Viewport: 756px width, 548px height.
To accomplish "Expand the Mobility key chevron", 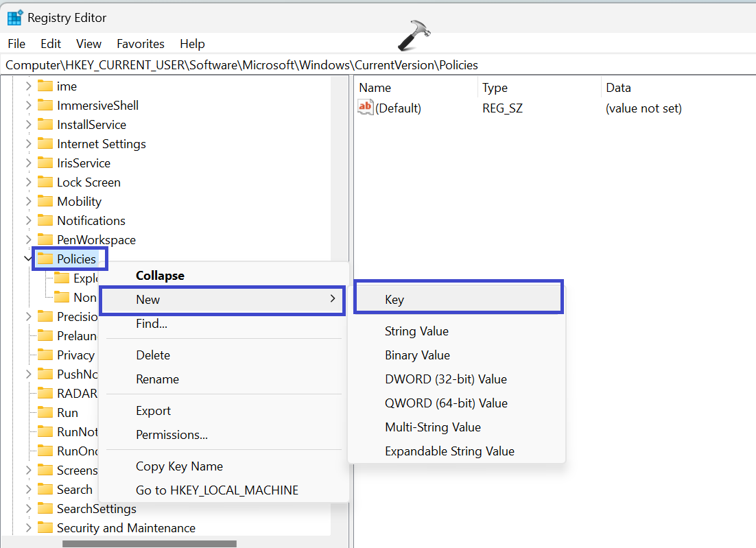I will [x=28, y=202].
